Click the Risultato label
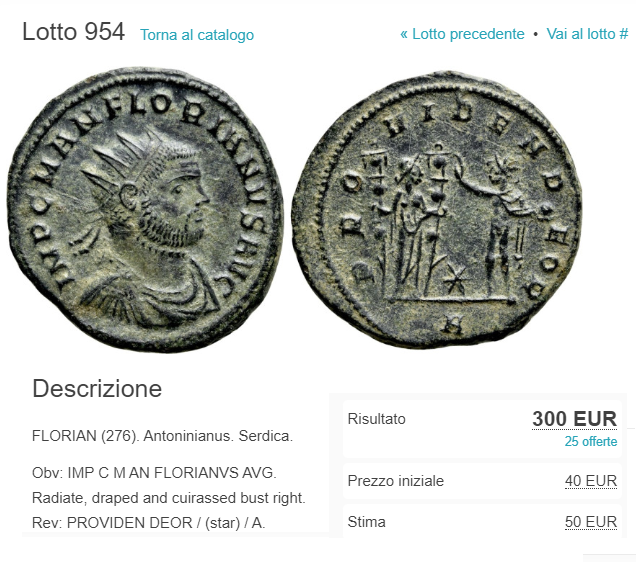This screenshot has width=636, height=563. click(376, 419)
